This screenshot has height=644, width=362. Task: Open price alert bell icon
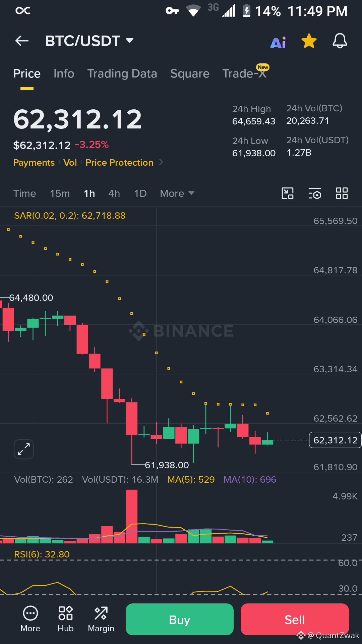pyautogui.click(x=340, y=41)
